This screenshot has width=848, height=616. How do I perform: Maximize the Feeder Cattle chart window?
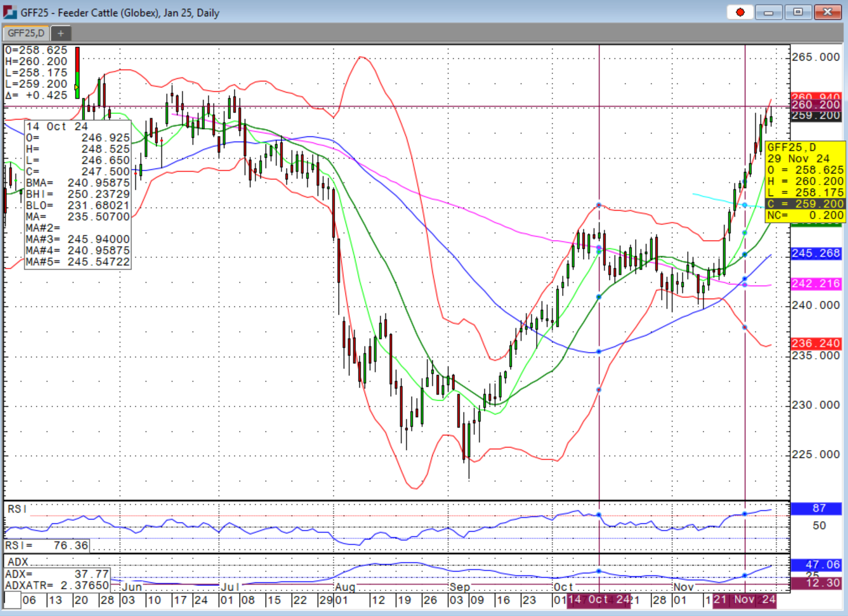(x=798, y=12)
